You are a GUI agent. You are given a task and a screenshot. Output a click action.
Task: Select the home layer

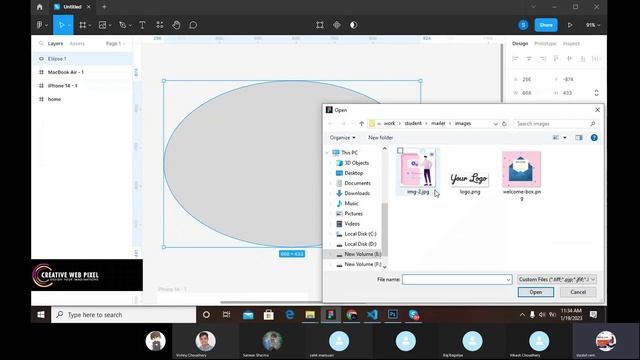pyautogui.click(x=82, y=99)
